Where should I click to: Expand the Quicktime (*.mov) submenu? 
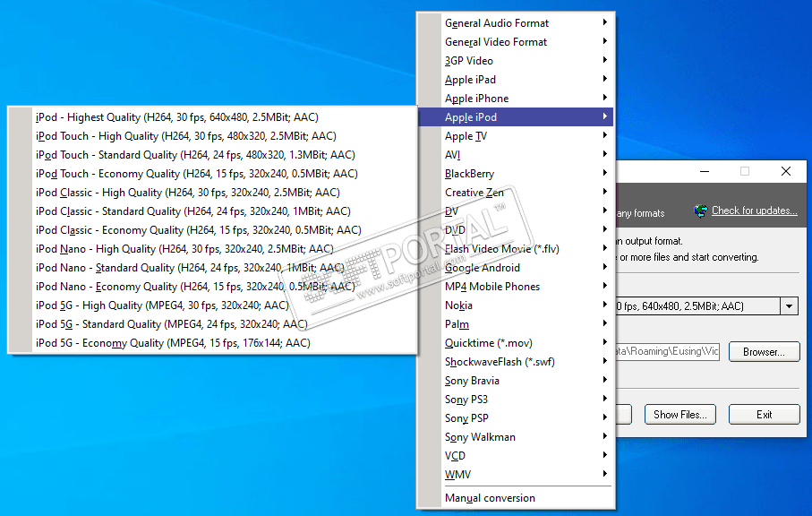coord(516,343)
